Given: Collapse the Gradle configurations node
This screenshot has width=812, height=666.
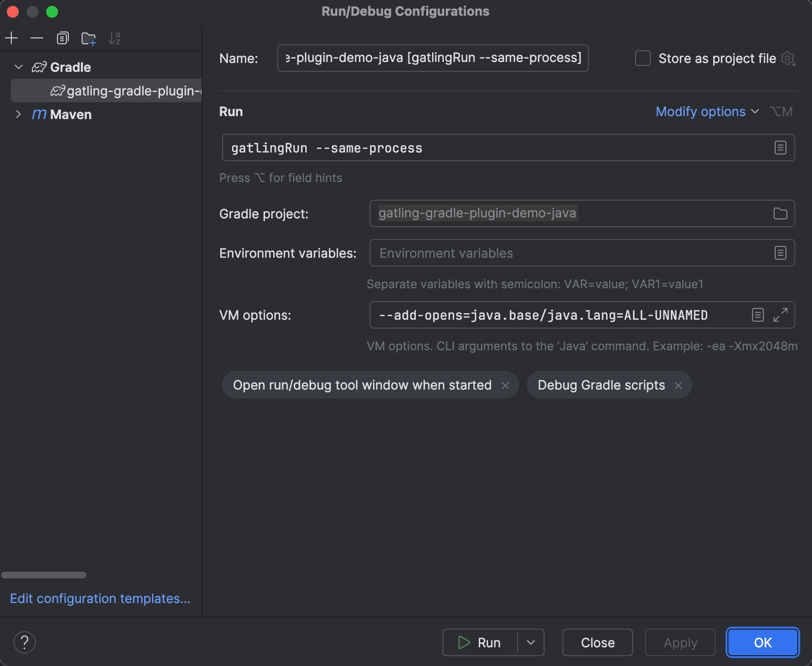Looking at the screenshot, I should tap(19, 67).
